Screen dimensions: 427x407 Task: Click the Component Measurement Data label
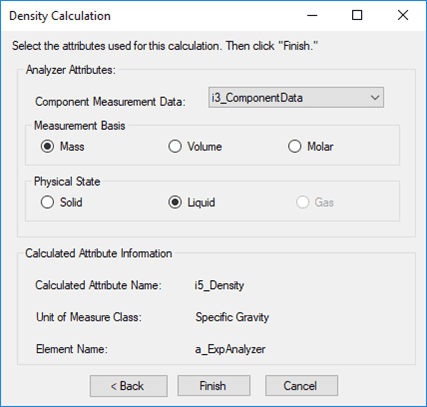click(x=110, y=101)
